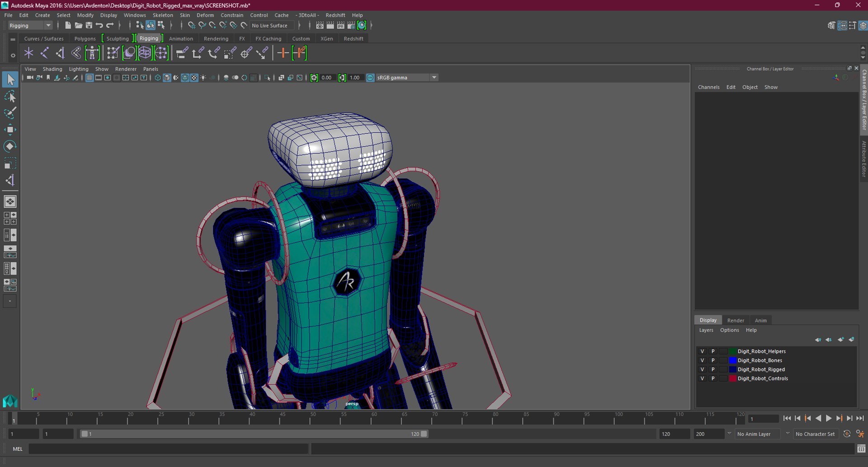Toggle visibility of Digit_Robot_Controls layer
The height and width of the screenshot is (467, 868).
[x=702, y=378]
